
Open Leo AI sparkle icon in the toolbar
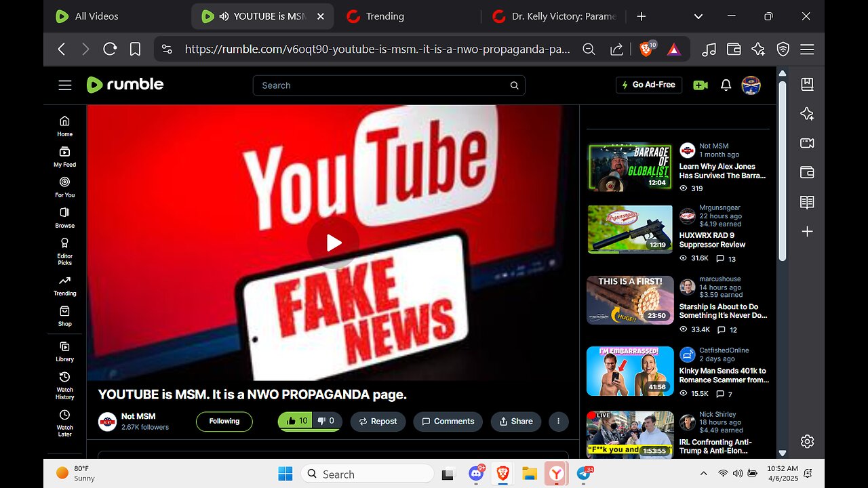[x=758, y=49]
